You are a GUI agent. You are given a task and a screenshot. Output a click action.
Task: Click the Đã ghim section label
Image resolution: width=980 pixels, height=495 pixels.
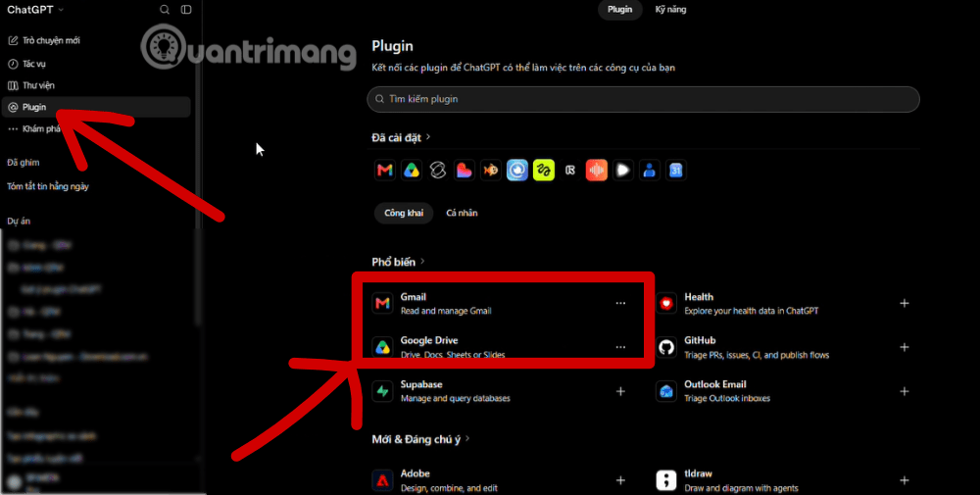click(x=24, y=163)
